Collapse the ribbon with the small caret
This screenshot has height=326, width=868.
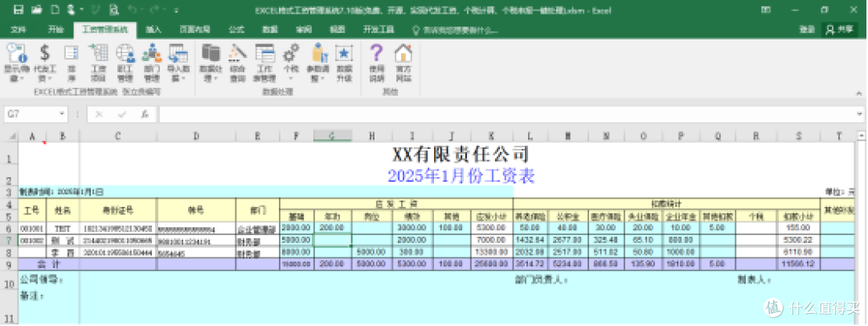(x=858, y=93)
